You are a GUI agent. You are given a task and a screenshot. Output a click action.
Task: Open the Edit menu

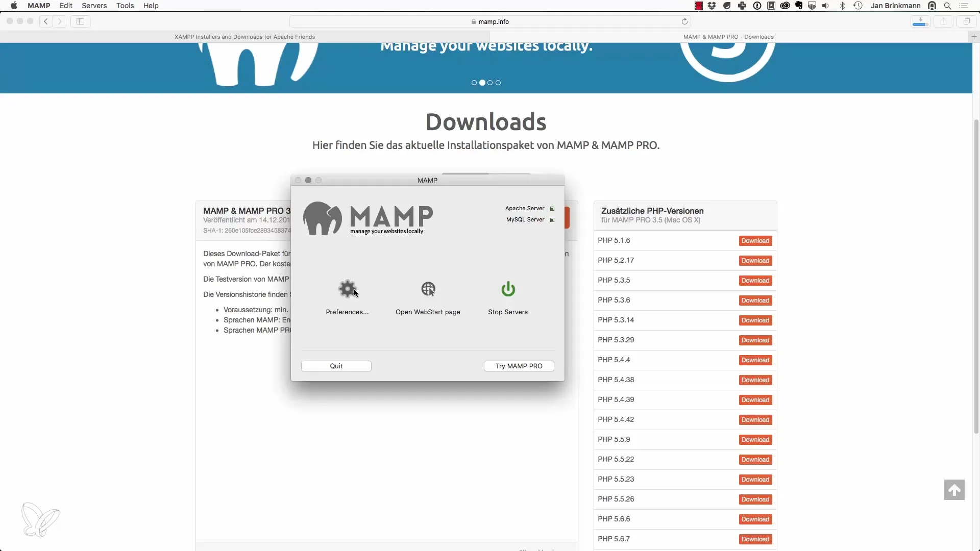coord(66,6)
